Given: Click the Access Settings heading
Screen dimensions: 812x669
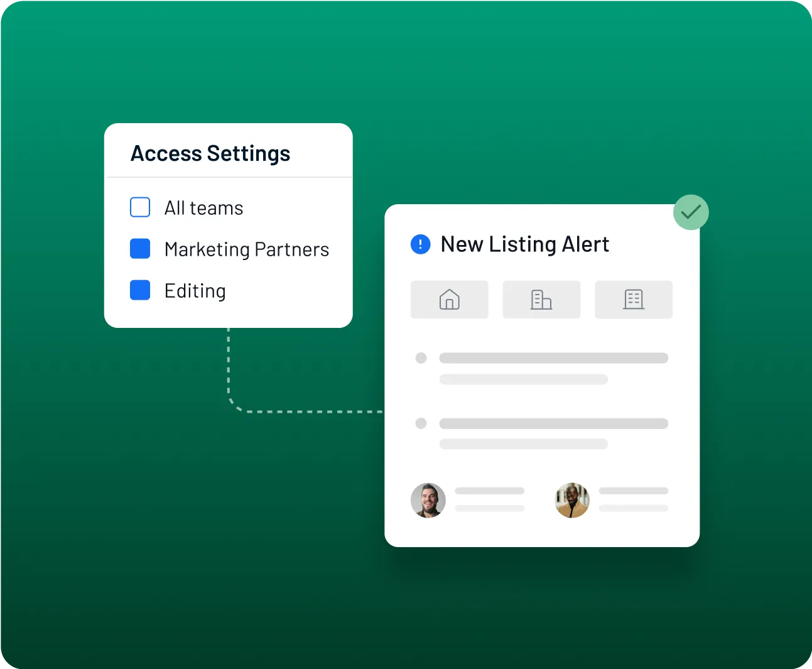Looking at the screenshot, I should pos(210,154).
